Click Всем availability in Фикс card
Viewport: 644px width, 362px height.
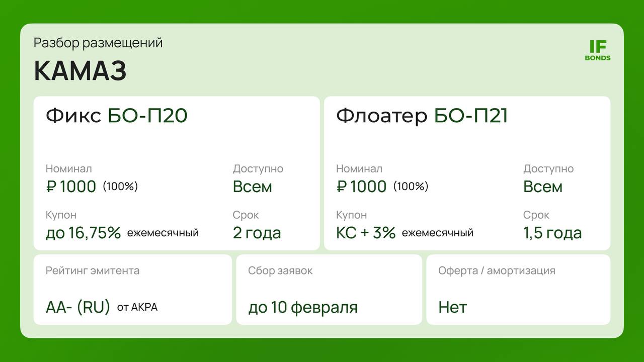pyautogui.click(x=252, y=187)
